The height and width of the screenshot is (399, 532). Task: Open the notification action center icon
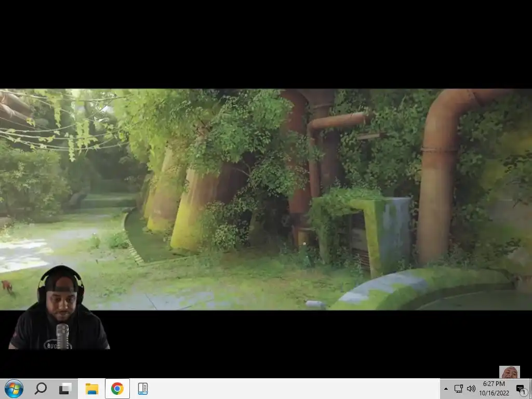pyautogui.click(x=521, y=389)
